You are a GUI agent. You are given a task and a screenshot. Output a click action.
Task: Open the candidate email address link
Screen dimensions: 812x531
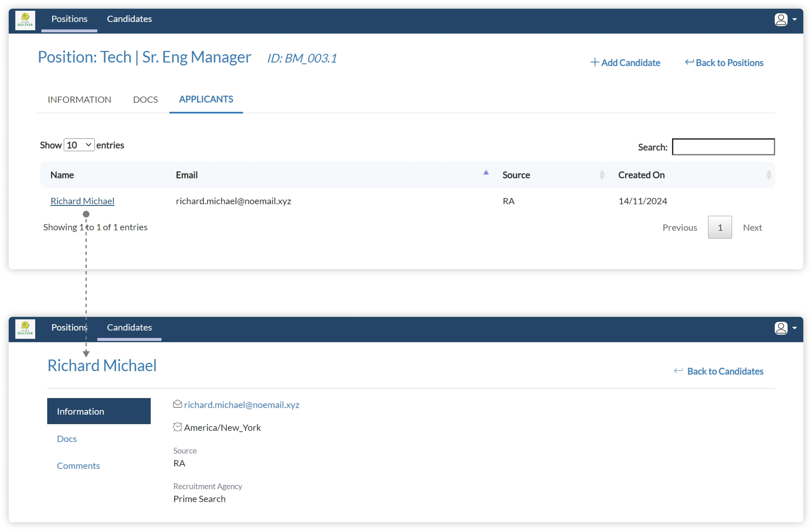242,405
